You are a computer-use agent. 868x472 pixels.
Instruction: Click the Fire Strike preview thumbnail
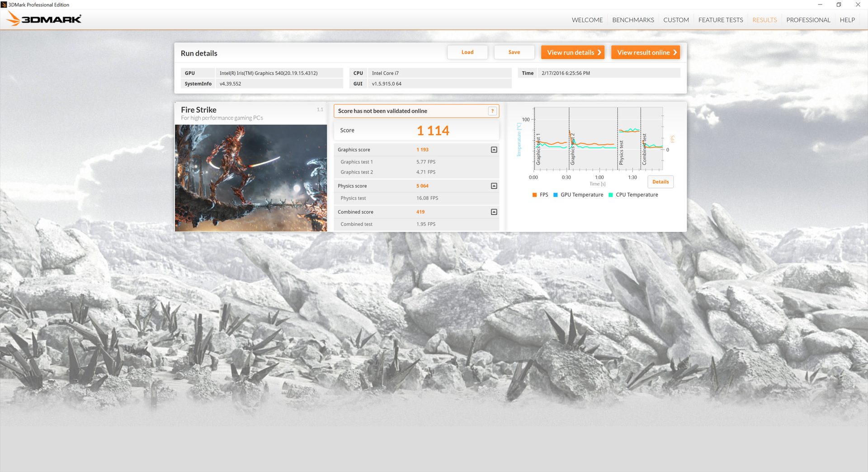(251, 178)
